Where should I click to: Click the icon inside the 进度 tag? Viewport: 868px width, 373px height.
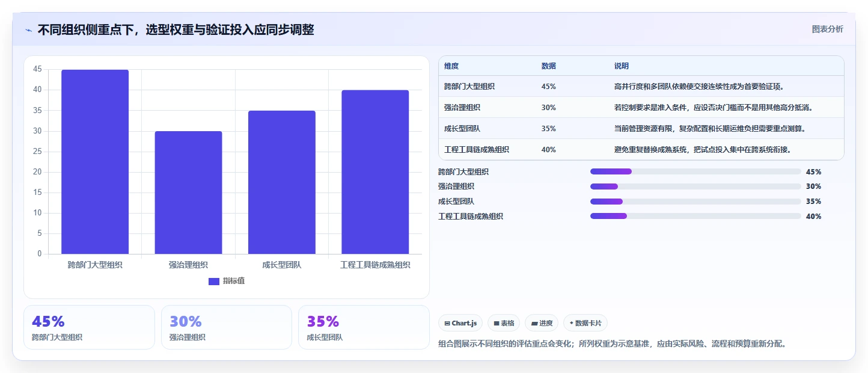click(x=534, y=323)
